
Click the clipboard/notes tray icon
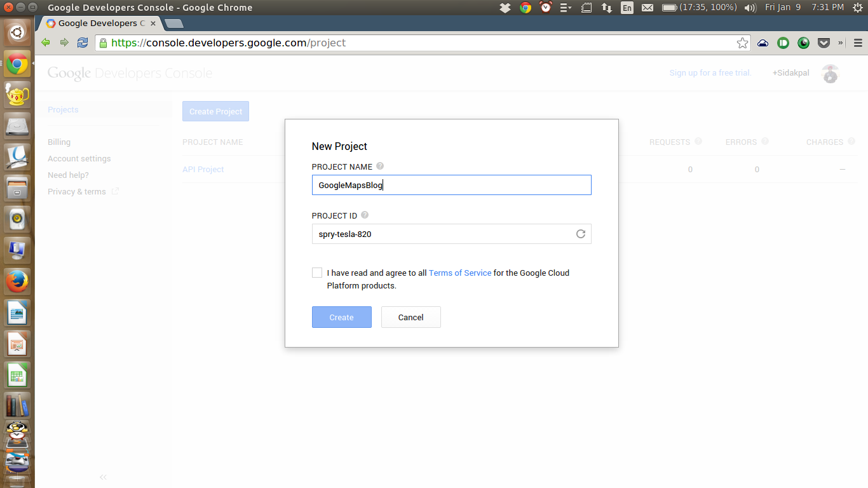[587, 8]
